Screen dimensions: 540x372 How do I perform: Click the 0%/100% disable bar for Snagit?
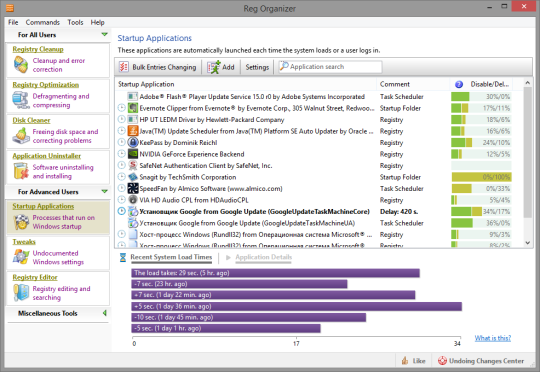(x=481, y=177)
